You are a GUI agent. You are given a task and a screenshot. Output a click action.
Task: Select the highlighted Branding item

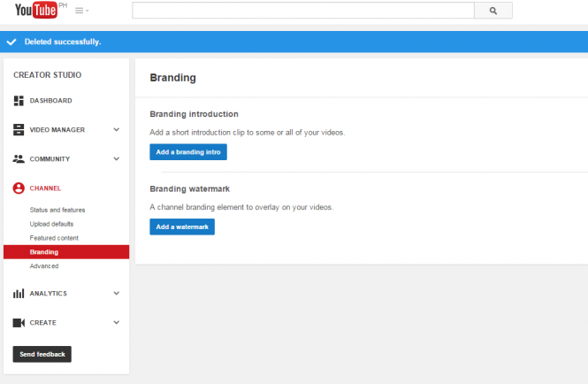point(66,252)
